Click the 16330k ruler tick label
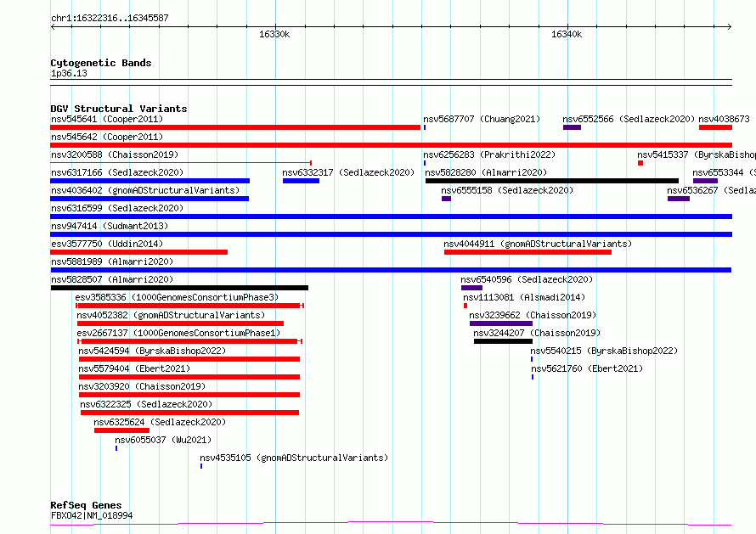 point(274,34)
